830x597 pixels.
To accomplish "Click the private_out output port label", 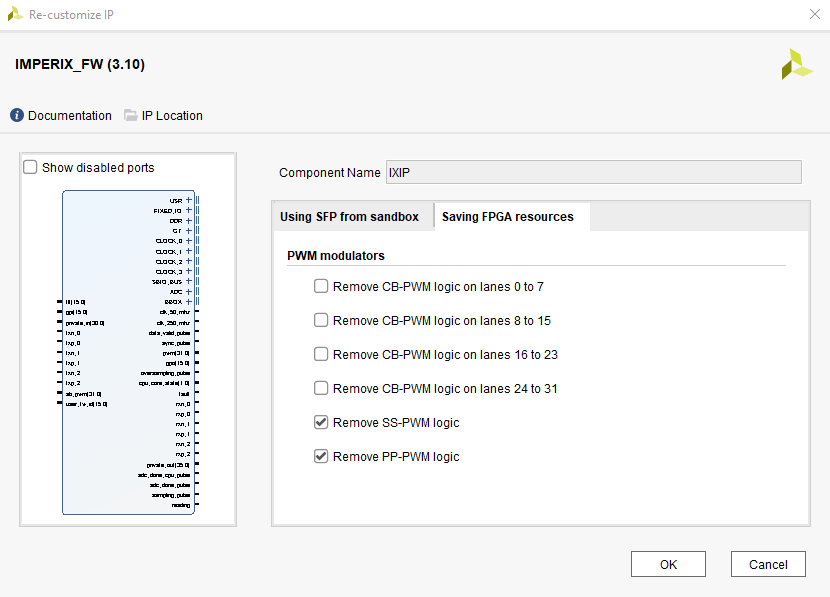I will (168, 465).
